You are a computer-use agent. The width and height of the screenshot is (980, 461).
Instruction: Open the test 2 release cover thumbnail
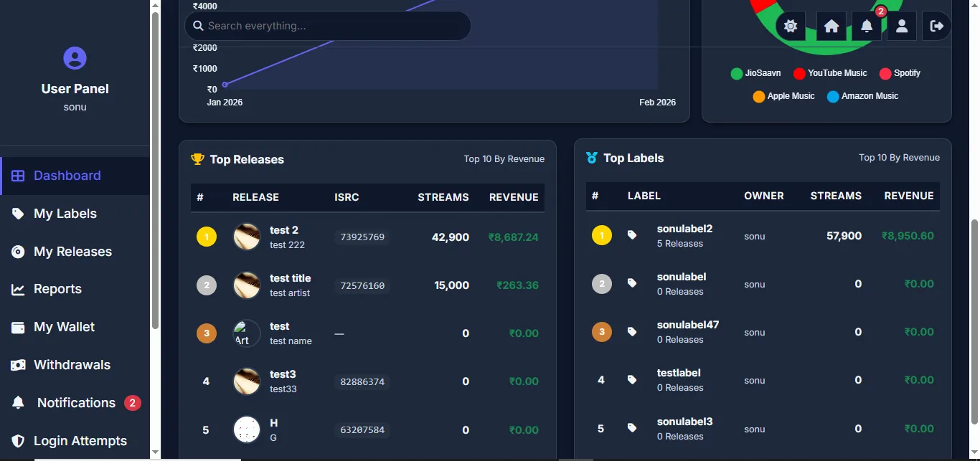coord(247,237)
